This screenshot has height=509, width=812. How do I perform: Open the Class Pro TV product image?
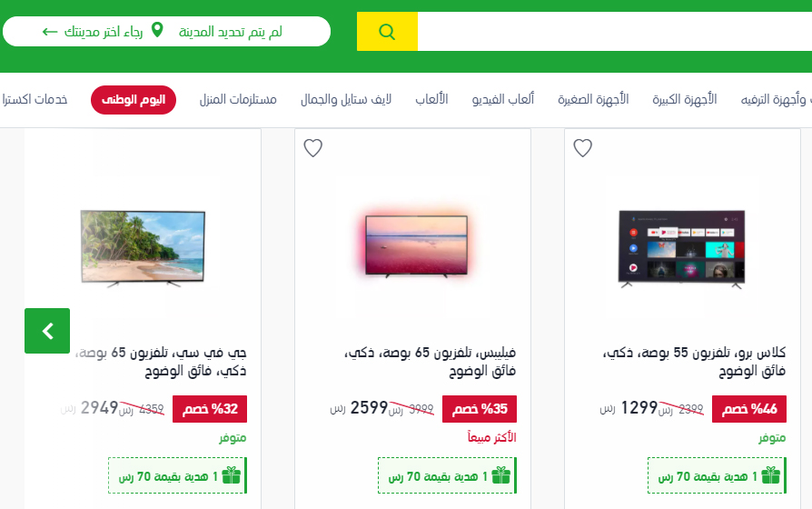(x=682, y=248)
